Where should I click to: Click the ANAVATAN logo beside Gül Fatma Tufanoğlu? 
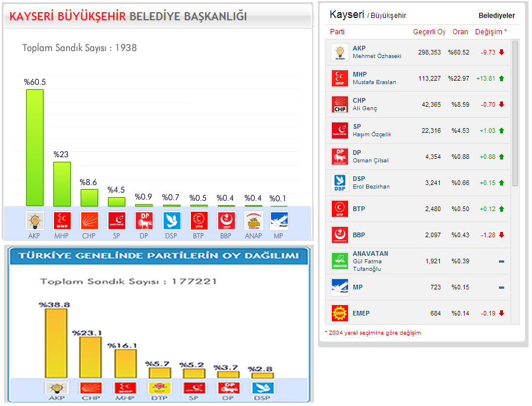(x=339, y=261)
